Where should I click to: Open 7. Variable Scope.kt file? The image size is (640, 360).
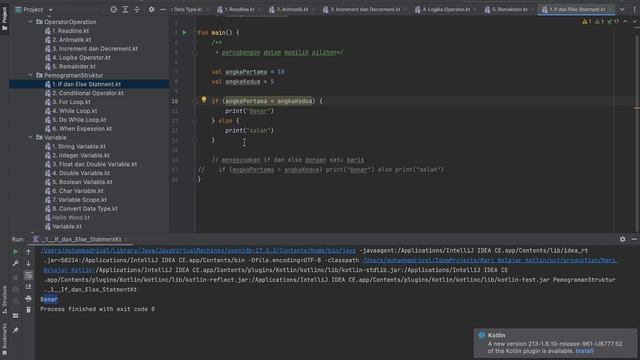point(79,200)
